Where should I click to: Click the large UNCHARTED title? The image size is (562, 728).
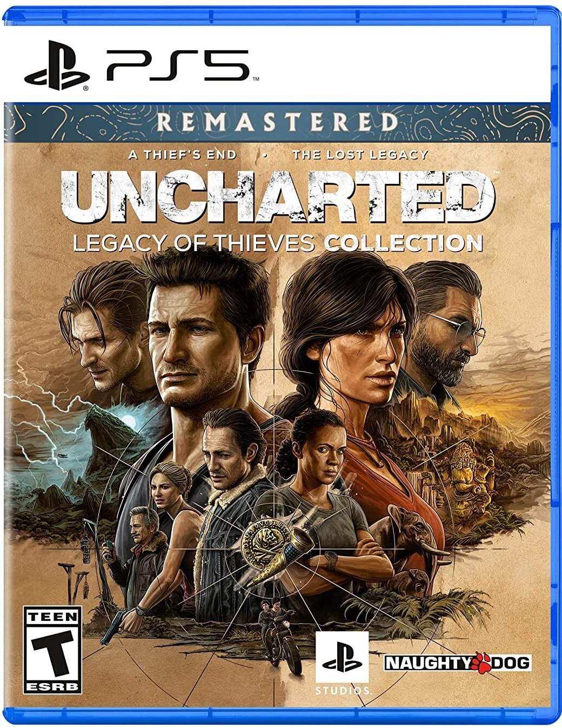coord(277,197)
